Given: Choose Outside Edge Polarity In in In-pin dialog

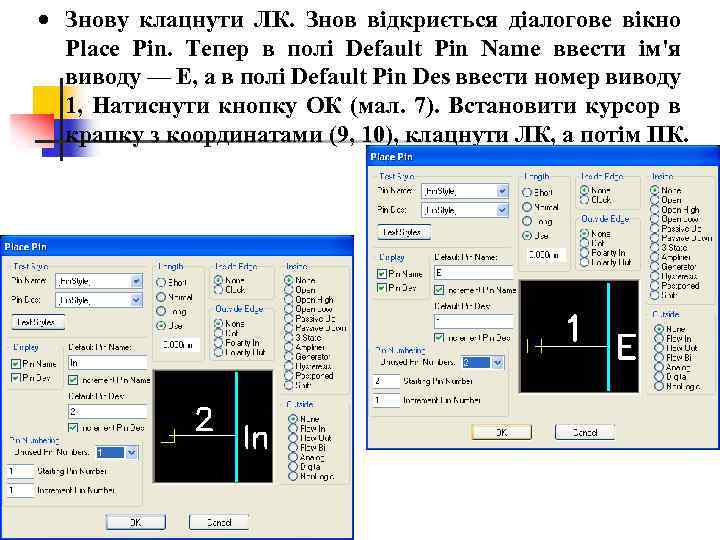Looking at the screenshot, I should 219,343.
